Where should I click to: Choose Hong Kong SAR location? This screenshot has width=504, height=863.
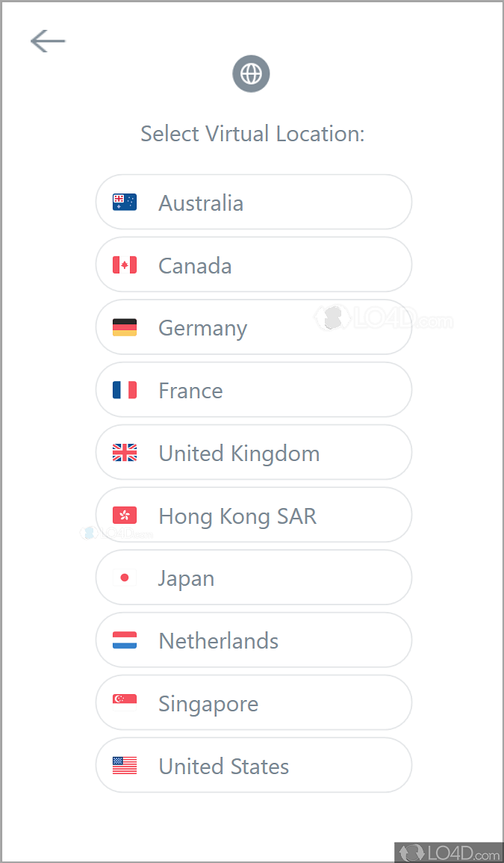pos(254,516)
